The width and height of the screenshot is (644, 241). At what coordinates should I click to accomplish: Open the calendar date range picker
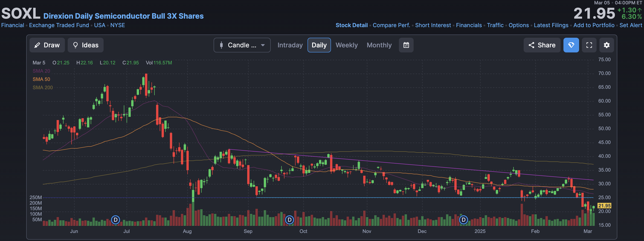tap(406, 45)
